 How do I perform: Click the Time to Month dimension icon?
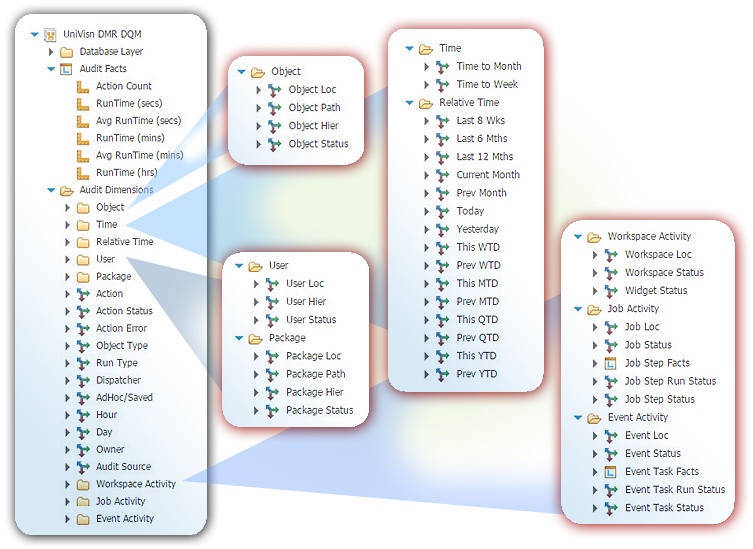(x=442, y=67)
